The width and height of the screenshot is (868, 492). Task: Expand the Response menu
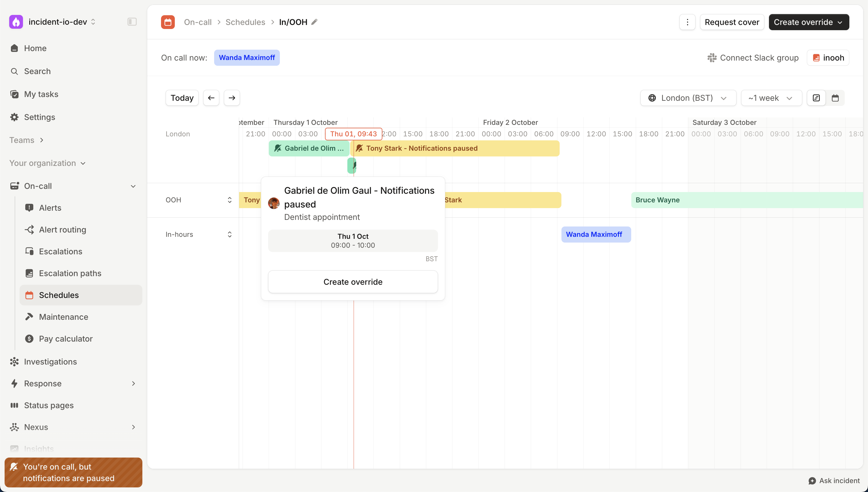pos(133,383)
